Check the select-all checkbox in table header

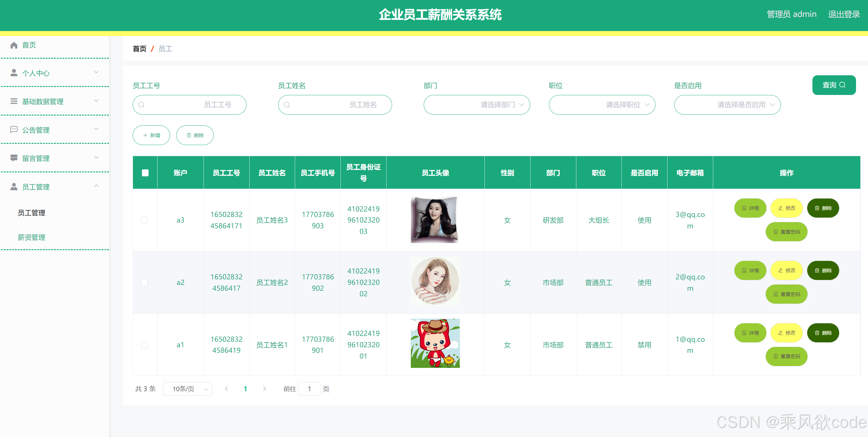click(x=145, y=173)
